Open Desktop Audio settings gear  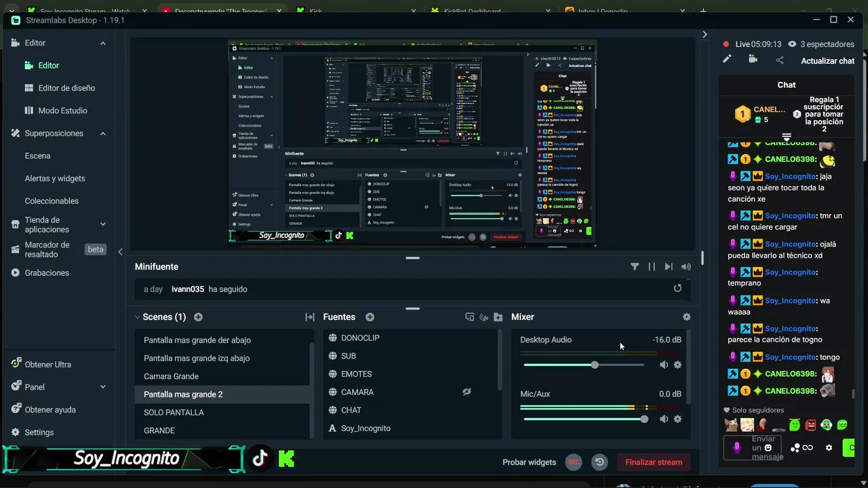(677, 365)
